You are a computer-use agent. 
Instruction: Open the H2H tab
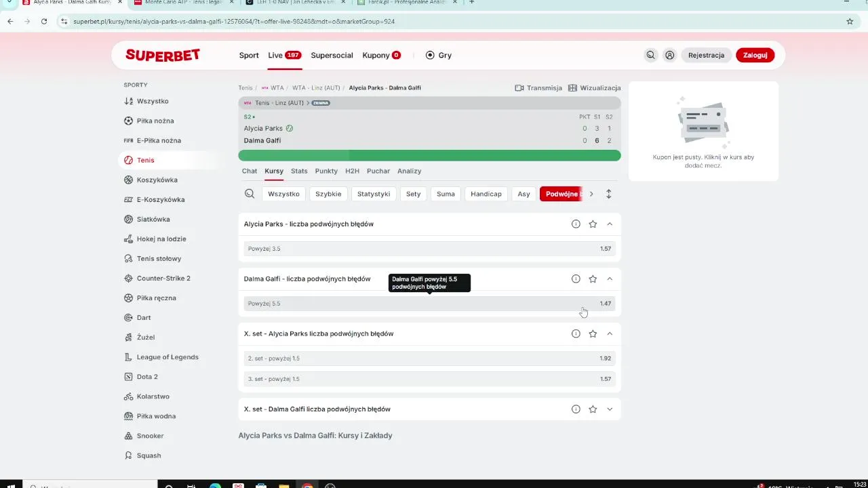point(352,171)
